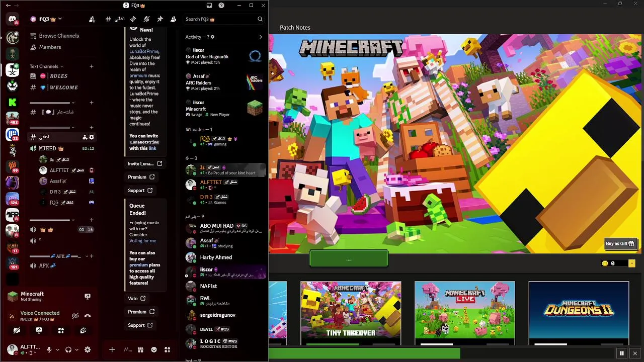Image resolution: width=644 pixels, height=362 pixels.
Task: Open Discord inbox icon in title bar
Action: (209, 6)
